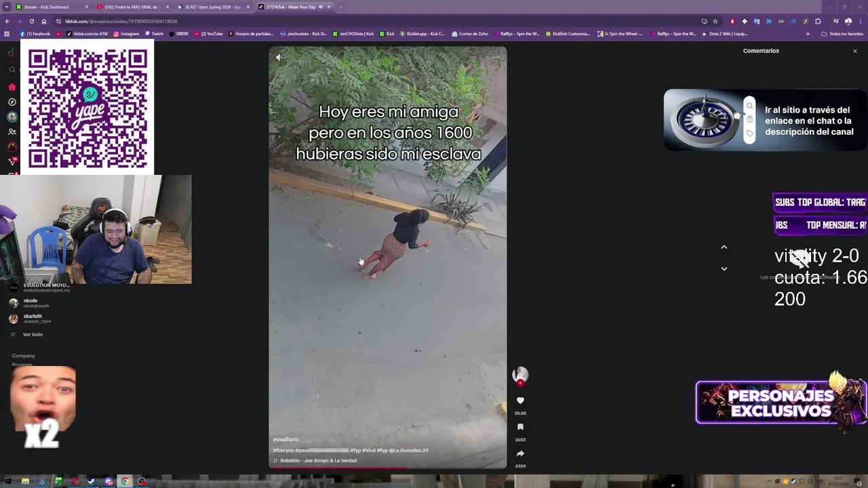Close the Comentarios panel
The image size is (868, 488).
coord(855,51)
